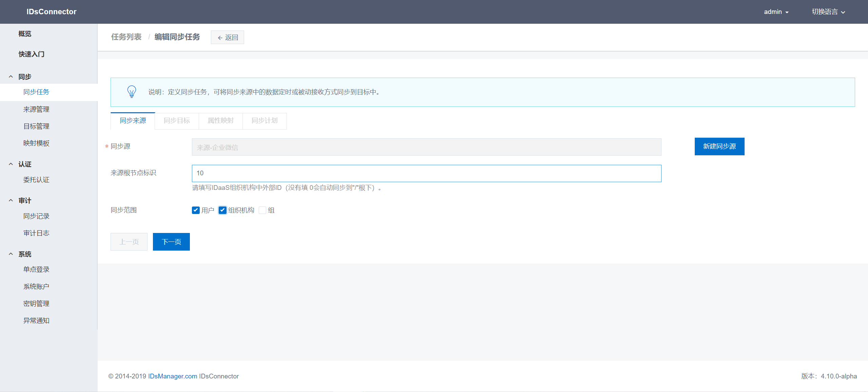This screenshot has width=868, height=392.
Task: Collapse the 系统 section chevron
Action: click(x=11, y=254)
